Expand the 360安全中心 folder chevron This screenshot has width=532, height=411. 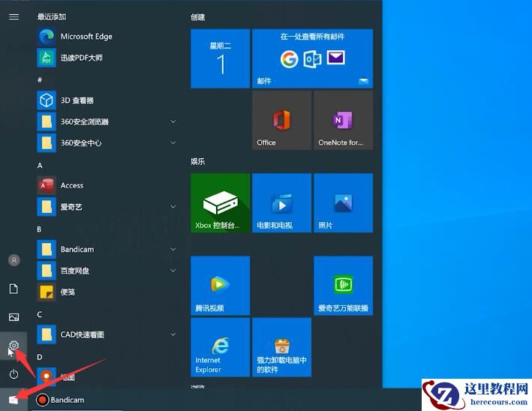click(173, 142)
